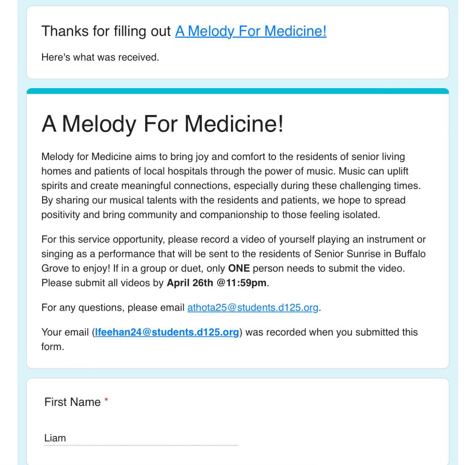
Task: Click the "Thanks for filling out" text
Action: pos(106,31)
